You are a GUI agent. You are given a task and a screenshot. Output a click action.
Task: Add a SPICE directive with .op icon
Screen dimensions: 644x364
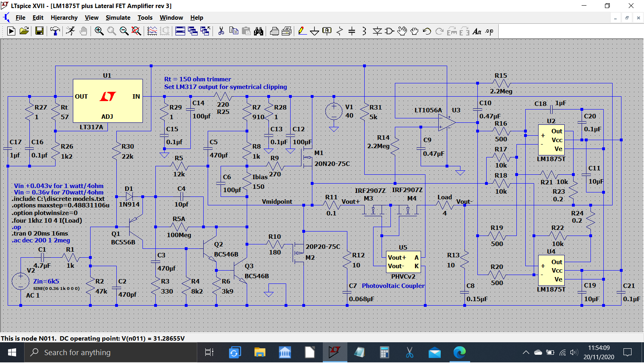tap(489, 31)
